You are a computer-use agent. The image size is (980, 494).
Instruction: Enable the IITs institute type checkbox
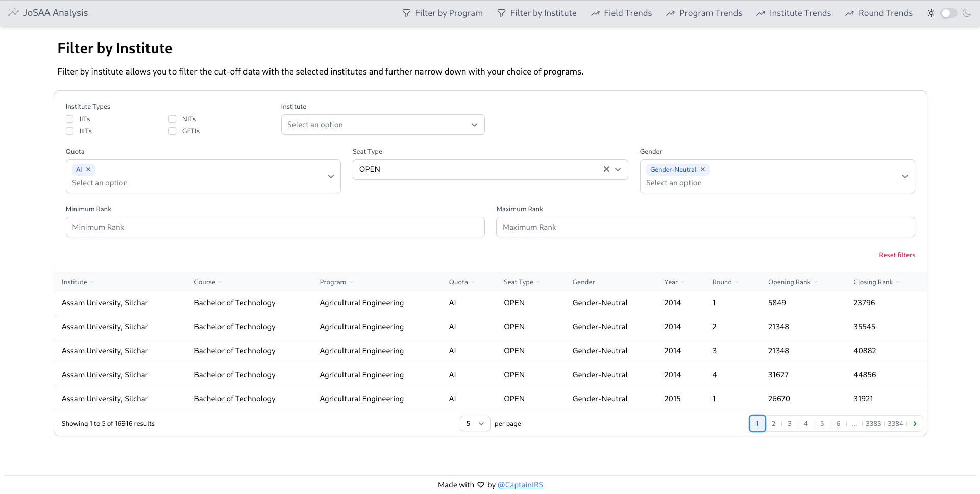tap(69, 119)
